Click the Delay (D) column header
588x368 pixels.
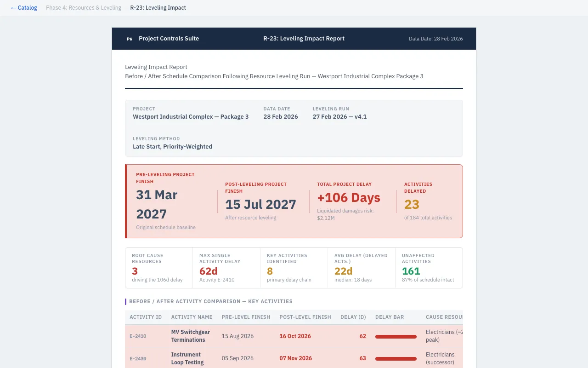[353, 317]
